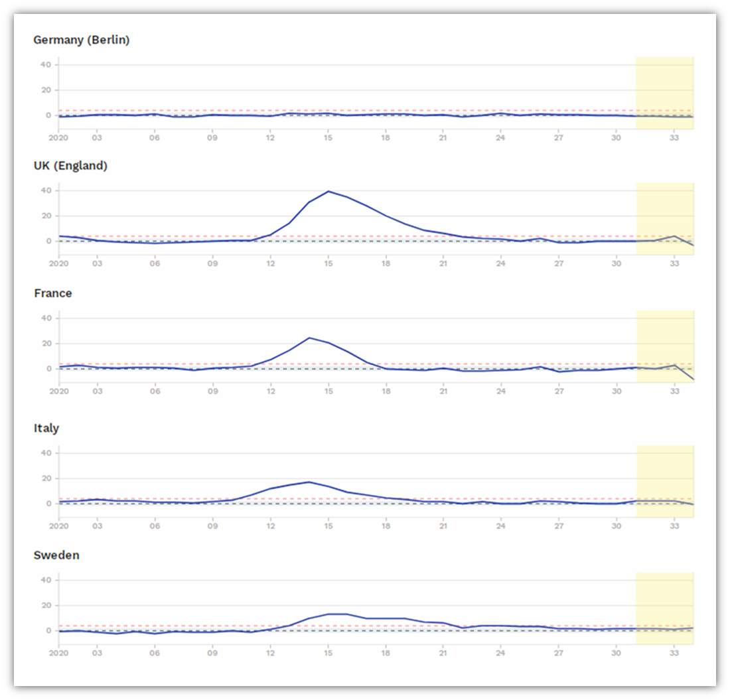Click the UK (England) chart title
Screen dimensions: 730x700
click(x=70, y=166)
